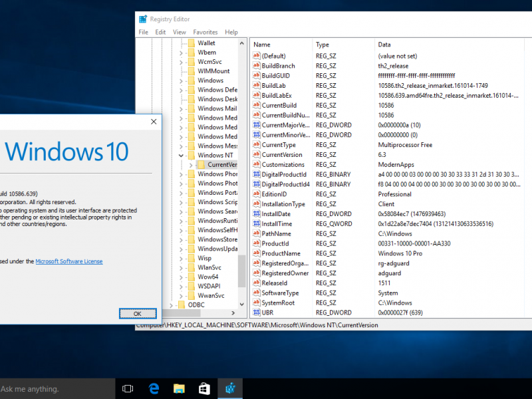Click the DigitalProductId binary value icon
532x399 pixels.
point(257,174)
